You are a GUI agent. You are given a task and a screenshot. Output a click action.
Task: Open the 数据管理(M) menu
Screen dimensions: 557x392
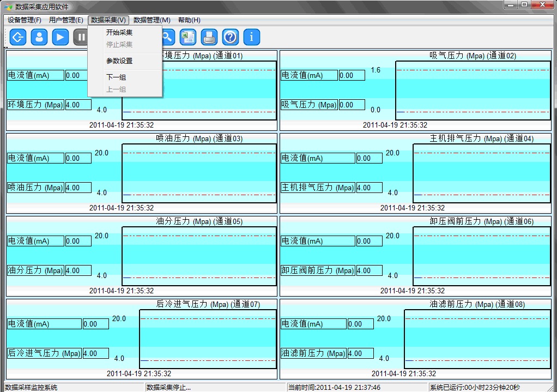(x=152, y=20)
